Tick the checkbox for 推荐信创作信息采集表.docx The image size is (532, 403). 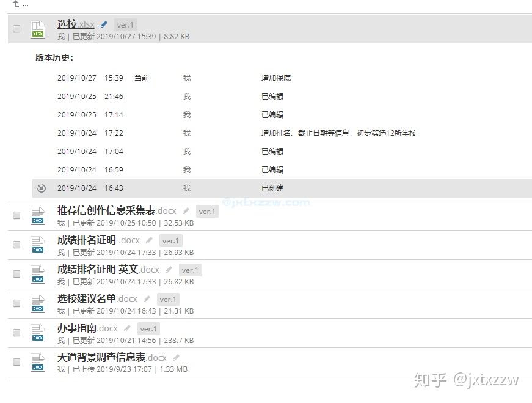pos(16,215)
